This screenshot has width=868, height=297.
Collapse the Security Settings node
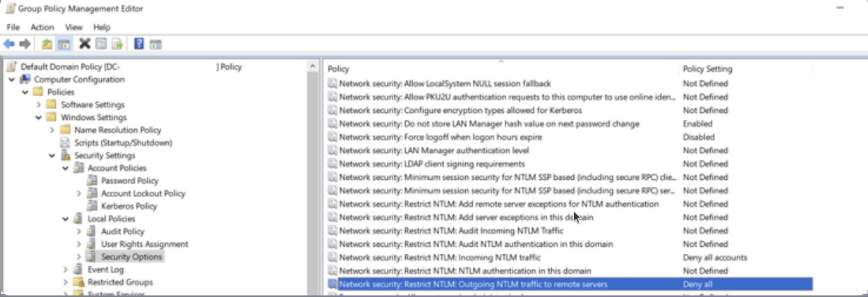coord(52,155)
